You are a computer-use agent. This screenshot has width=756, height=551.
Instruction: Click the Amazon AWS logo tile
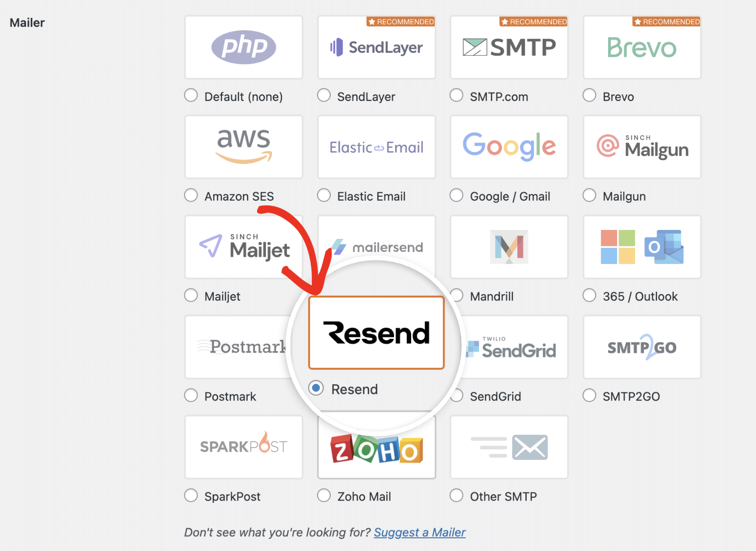pyautogui.click(x=243, y=147)
